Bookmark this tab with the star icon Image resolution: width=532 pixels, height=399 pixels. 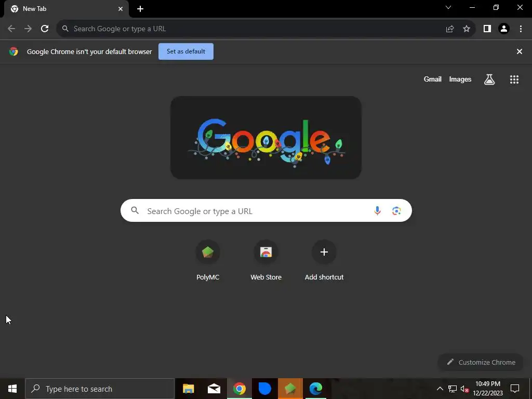(x=467, y=29)
